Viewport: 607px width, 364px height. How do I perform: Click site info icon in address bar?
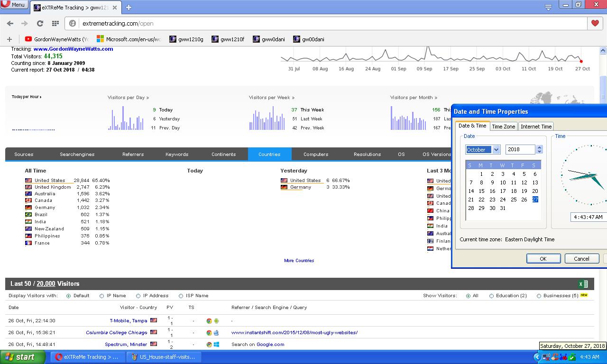point(73,23)
